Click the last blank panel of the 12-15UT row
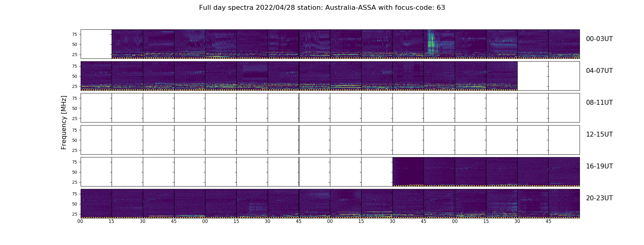Screen dimensions: 644x245 pyautogui.click(x=564, y=140)
